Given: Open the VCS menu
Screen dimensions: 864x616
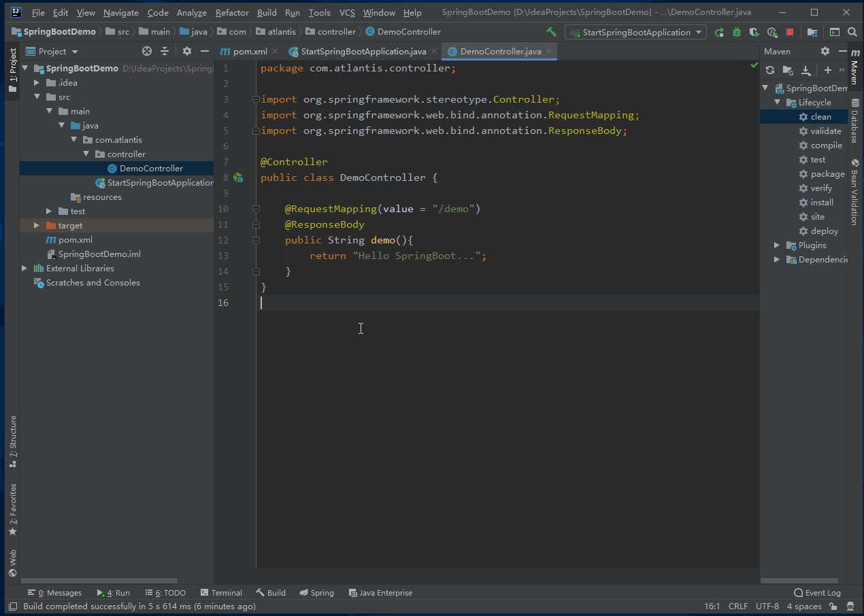Looking at the screenshot, I should pyautogui.click(x=347, y=13).
